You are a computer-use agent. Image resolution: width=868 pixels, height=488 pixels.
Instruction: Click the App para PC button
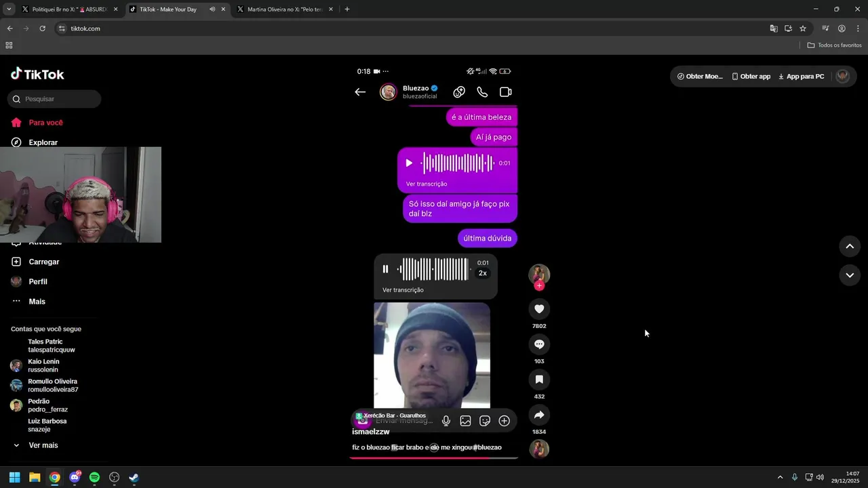(x=801, y=77)
